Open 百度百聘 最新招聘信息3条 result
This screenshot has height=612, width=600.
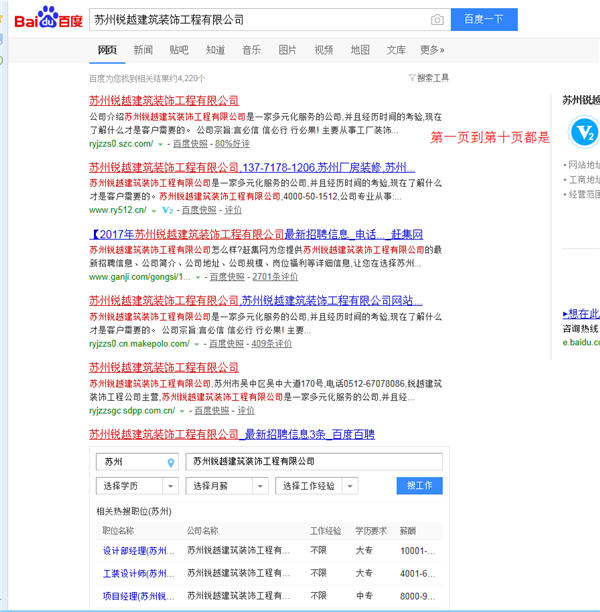coord(232,434)
